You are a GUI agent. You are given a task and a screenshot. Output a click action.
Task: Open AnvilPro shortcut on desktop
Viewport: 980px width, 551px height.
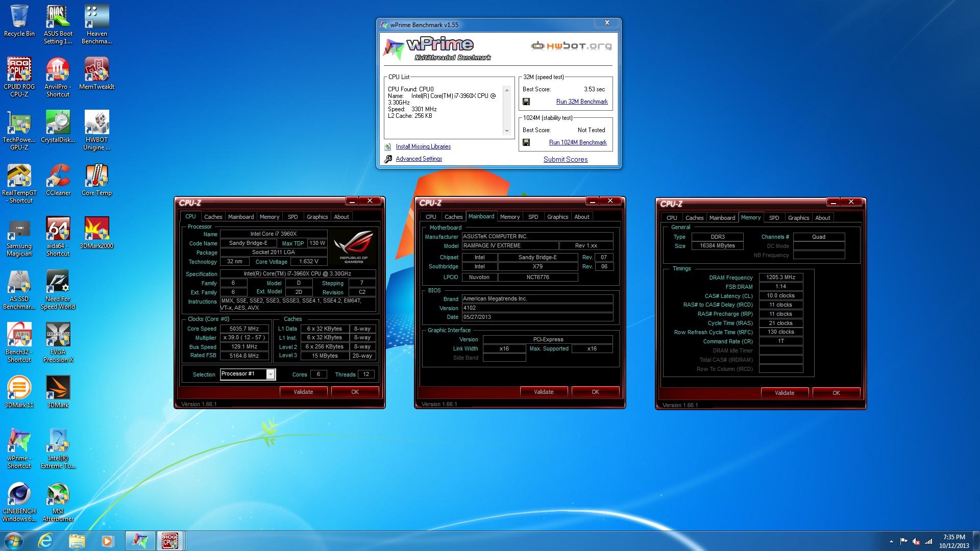(58, 77)
